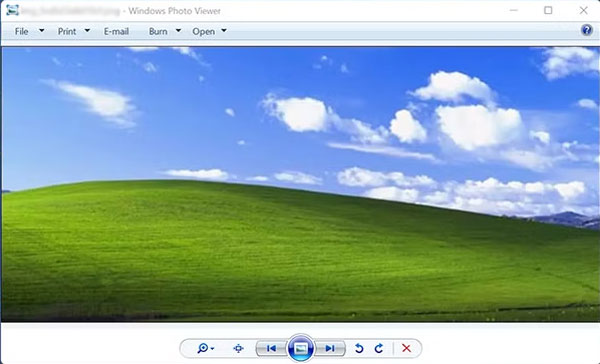The height and width of the screenshot is (364, 600).
Task: Open the Print menu
Action: (67, 31)
